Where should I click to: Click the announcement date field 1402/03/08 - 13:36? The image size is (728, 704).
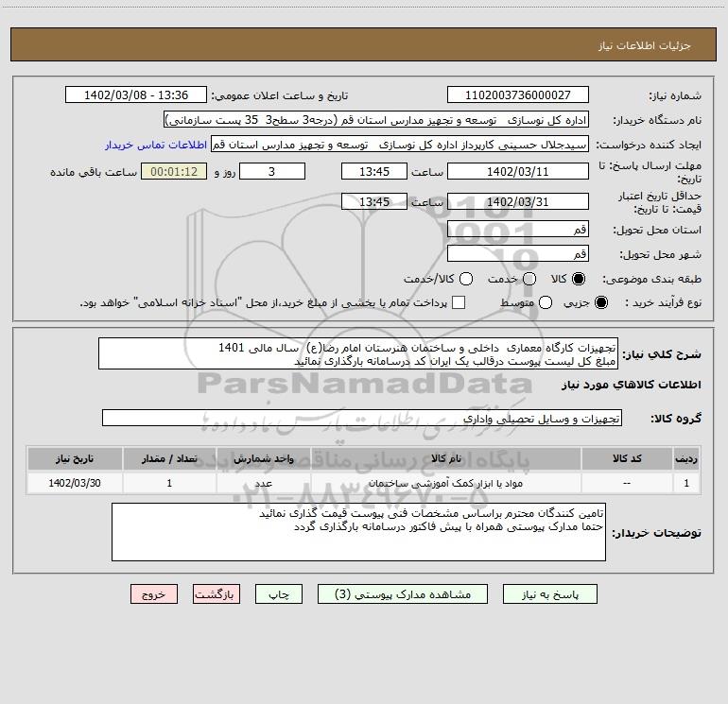click(136, 95)
